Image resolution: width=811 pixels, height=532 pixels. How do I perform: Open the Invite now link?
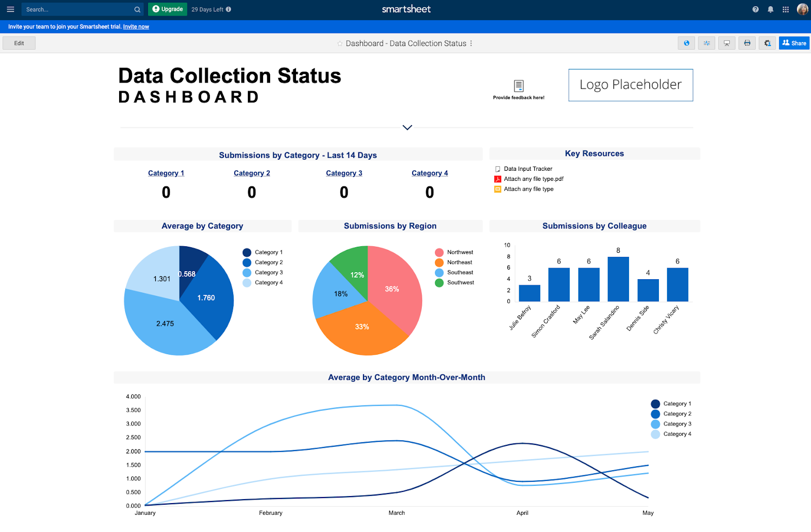click(136, 26)
